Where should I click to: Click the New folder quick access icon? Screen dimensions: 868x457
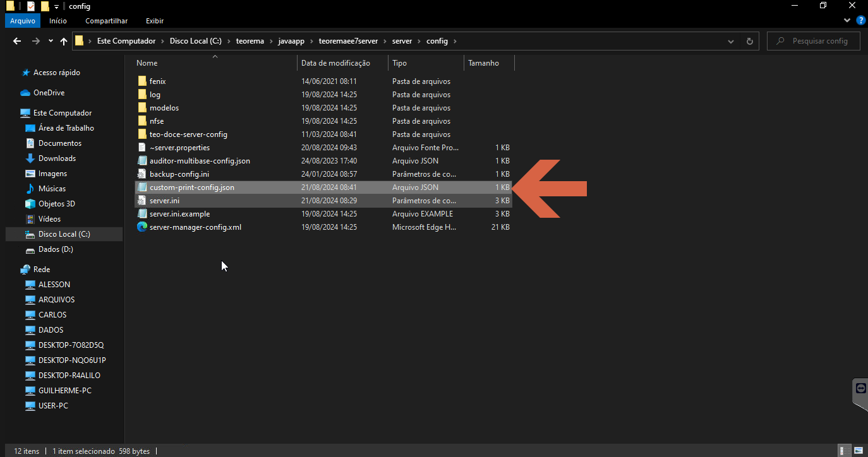pos(44,6)
